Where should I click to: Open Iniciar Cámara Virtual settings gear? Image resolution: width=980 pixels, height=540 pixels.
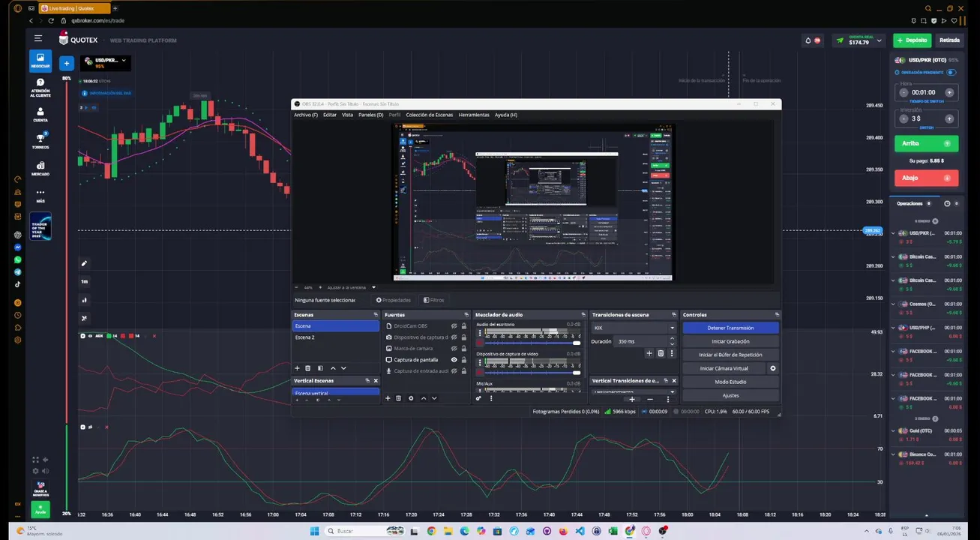pyautogui.click(x=773, y=368)
